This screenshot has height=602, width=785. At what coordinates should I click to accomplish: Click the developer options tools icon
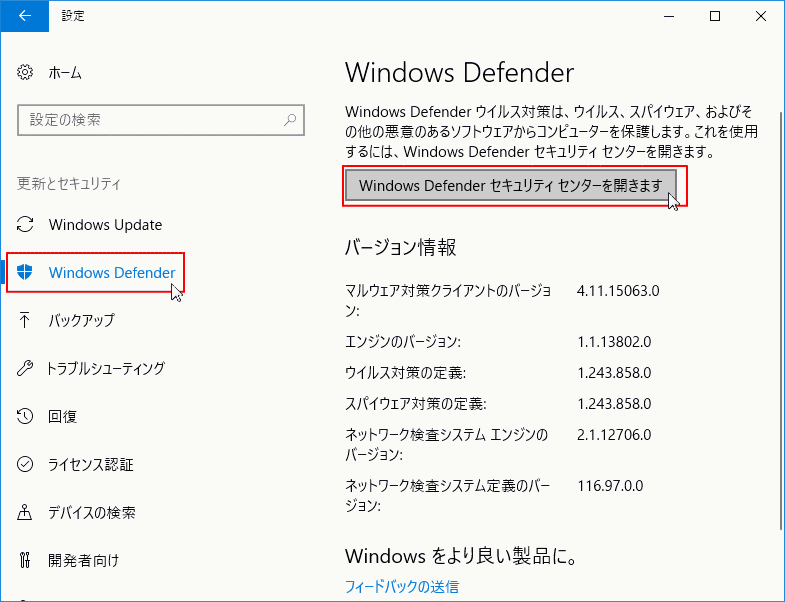(25, 560)
